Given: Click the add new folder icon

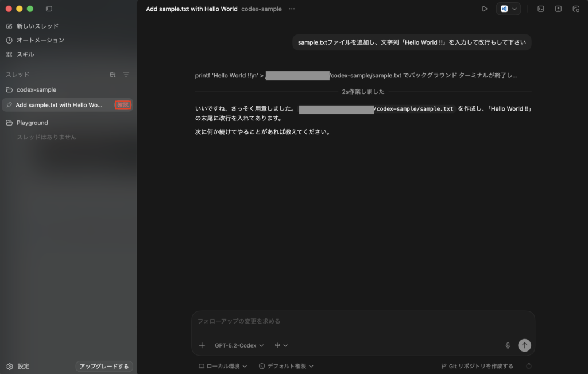Looking at the screenshot, I should click(x=113, y=75).
